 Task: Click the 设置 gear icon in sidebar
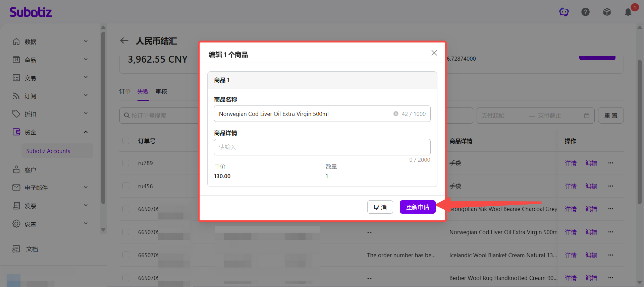point(16,224)
